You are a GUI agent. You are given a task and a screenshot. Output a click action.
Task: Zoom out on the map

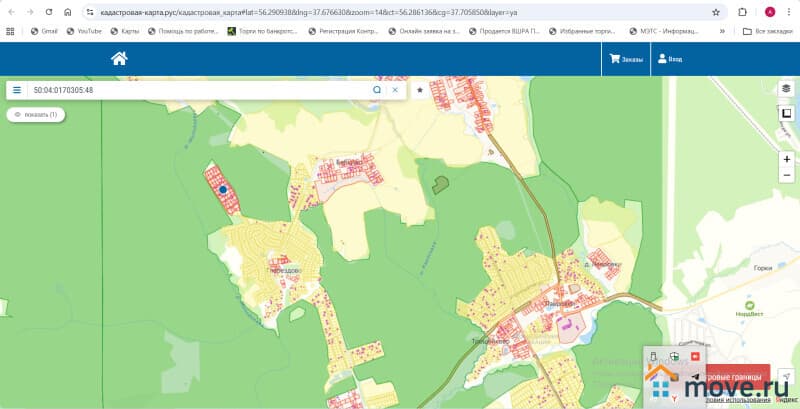pyautogui.click(x=786, y=177)
